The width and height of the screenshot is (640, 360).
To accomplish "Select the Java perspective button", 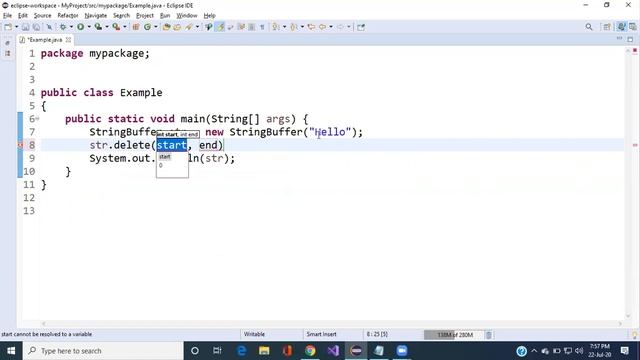I will (621, 27).
